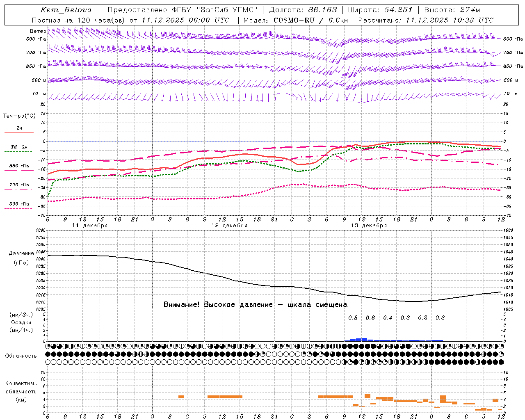Click the 'Широта: 54.251' latitude value
The width and height of the screenshot is (525, 420).
click(x=380, y=10)
